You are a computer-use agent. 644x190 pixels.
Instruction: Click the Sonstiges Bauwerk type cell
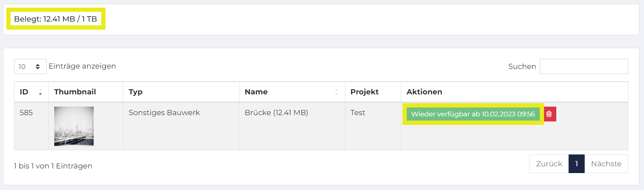(164, 113)
